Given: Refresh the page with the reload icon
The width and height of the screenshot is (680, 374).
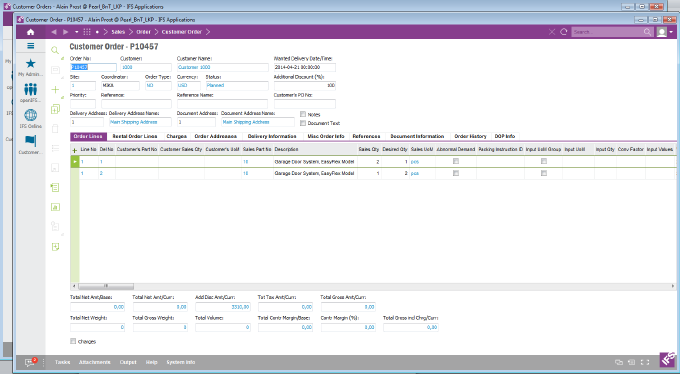Looking at the screenshot, I should (x=564, y=32).
